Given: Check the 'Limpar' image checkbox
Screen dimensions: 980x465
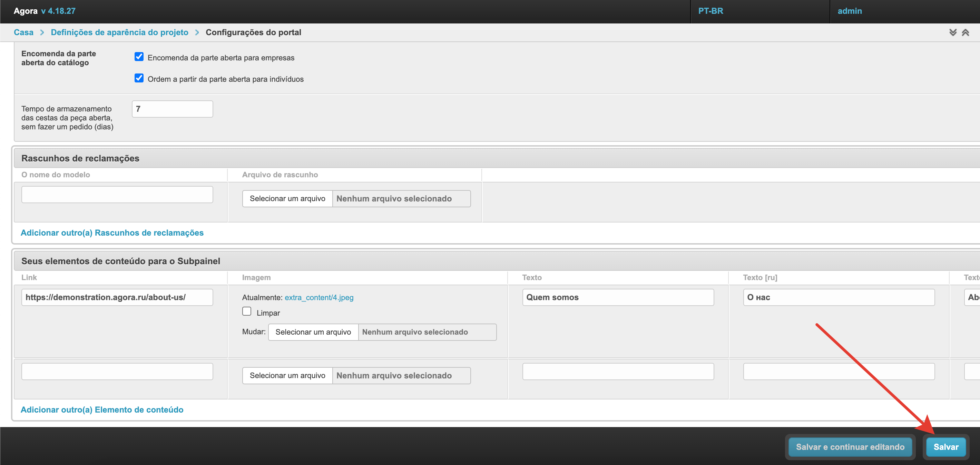Looking at the screenshot, I should coord(246,311).
